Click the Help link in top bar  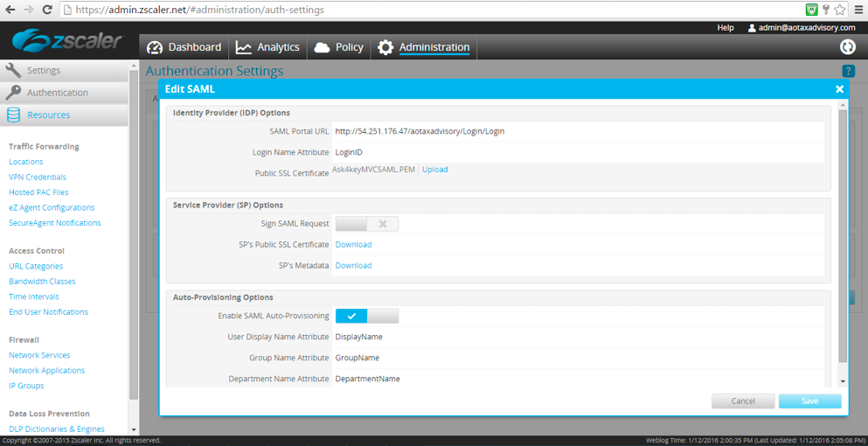(x=726, y=28)
